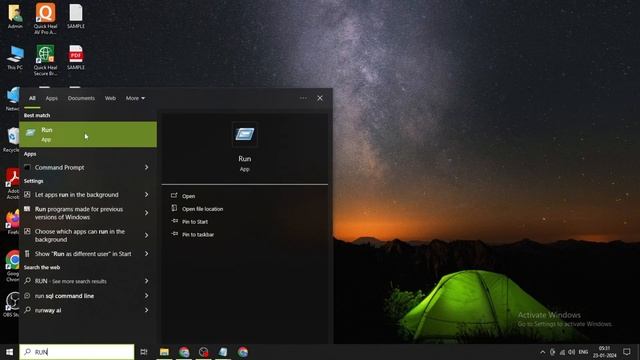Open the Admin folder on the desktop
Screen dimensions: 640x360
pos(15,16)
